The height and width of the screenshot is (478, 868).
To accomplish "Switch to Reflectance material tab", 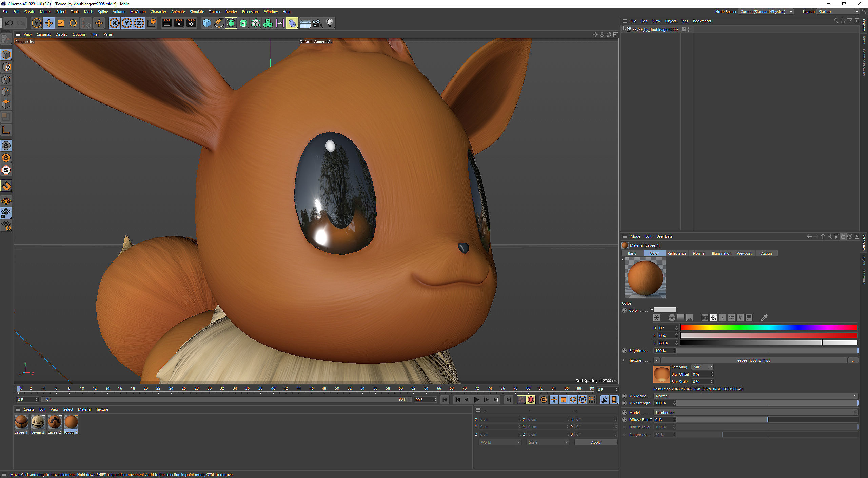I will [x=677, y=253].
